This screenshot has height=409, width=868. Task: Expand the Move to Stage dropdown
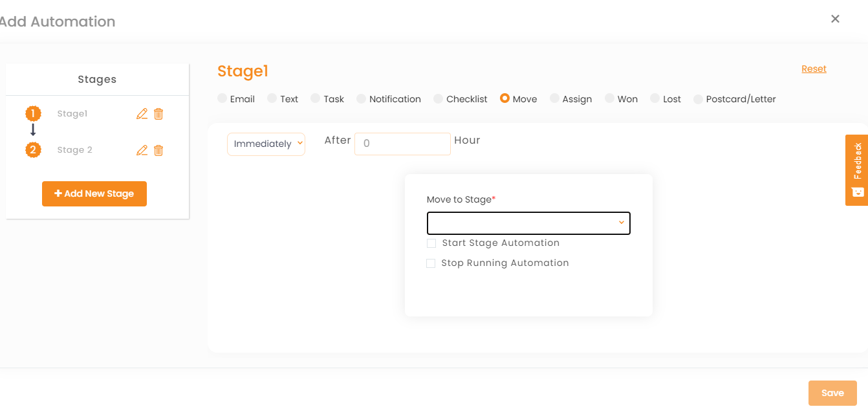(528, 223)
